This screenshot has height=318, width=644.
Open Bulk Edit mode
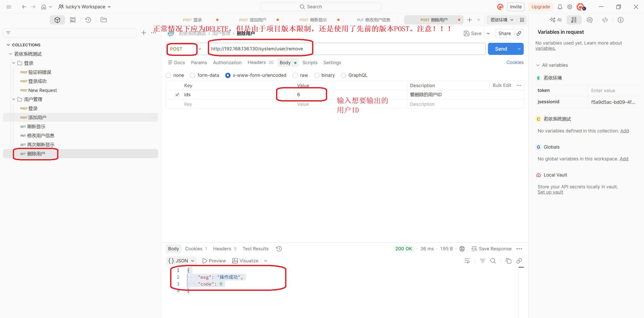[x=502, y=85]
